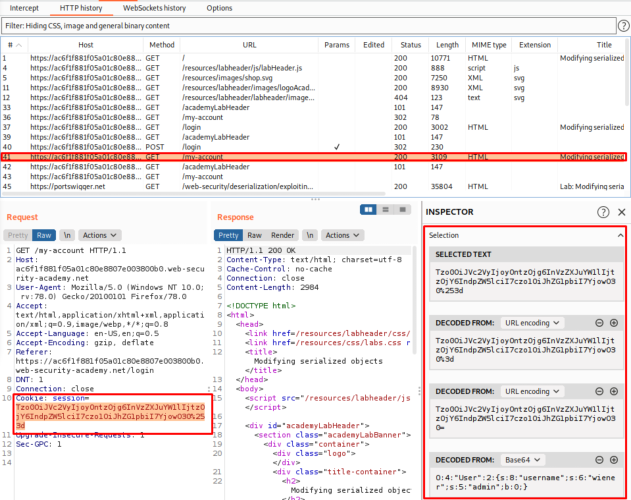Select Pretty view in Response panel

tap(229, 235)
